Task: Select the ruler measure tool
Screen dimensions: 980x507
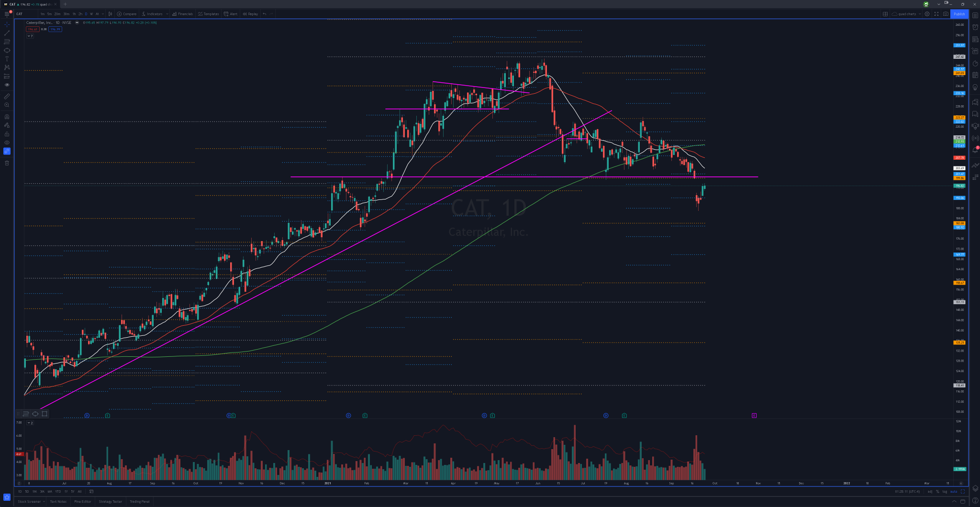Action: coord(7,96)
